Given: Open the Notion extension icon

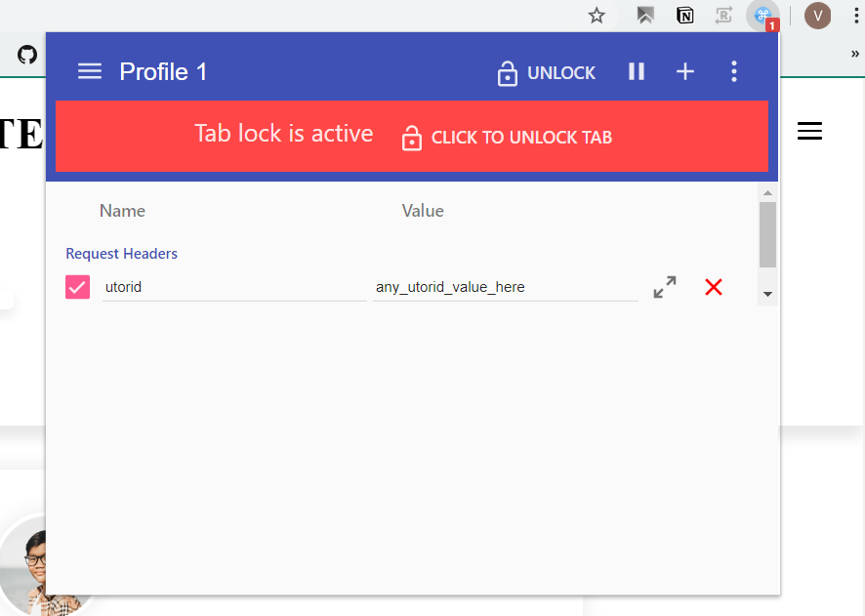Looking at the screenshot, I should 684,16.
